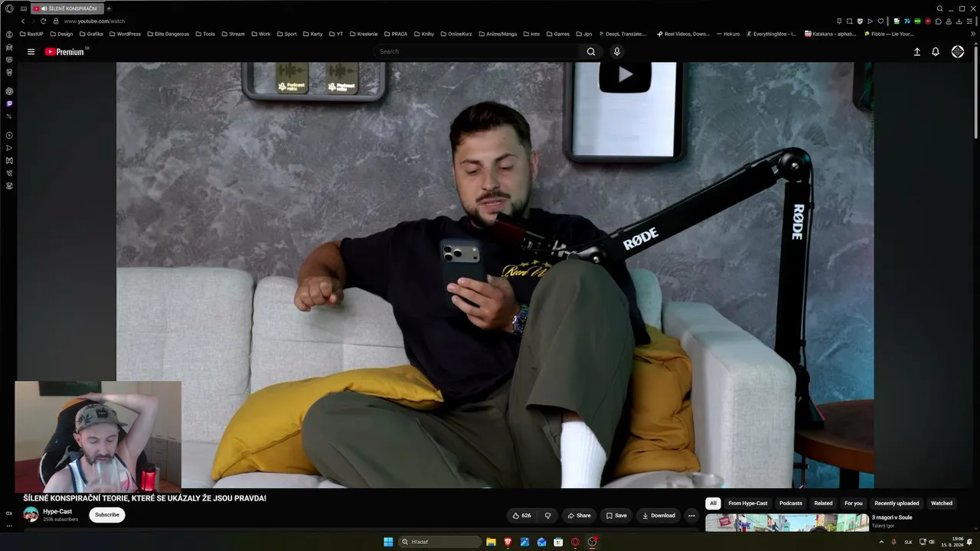This screenshot has height=551, width=980.
Task: Click the Windows taskbar search box
Action: (439, 542)
